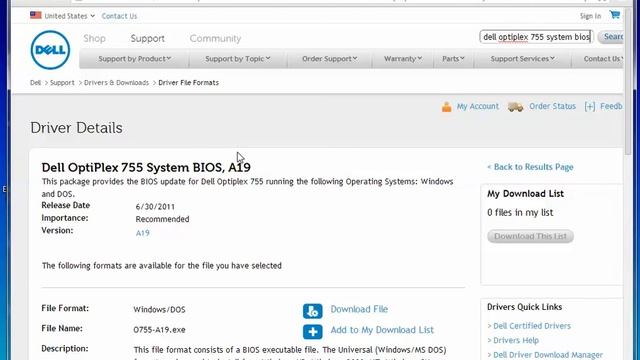The height and width of the screenshot is (360, 640).
Task: Click the Dell logo
Action: pos(50,50)
